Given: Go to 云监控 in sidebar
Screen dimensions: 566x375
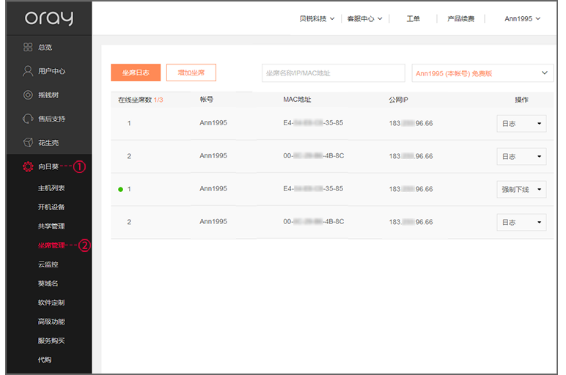Looking at the screenshot, I should click(x=48, y=265).
